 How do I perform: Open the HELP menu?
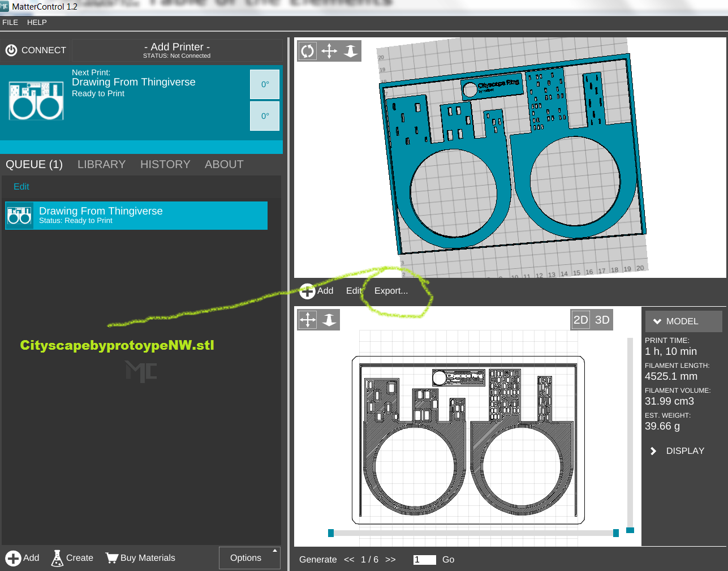[x=37, y=23]
